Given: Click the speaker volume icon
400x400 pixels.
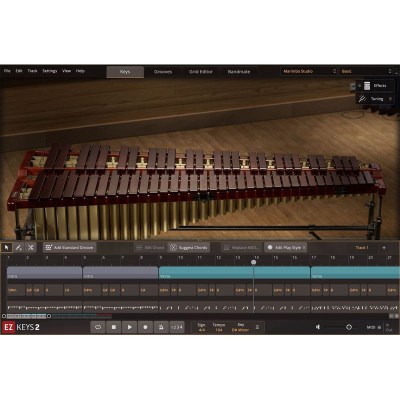Looking at the screenshot, I should [318, 327].
